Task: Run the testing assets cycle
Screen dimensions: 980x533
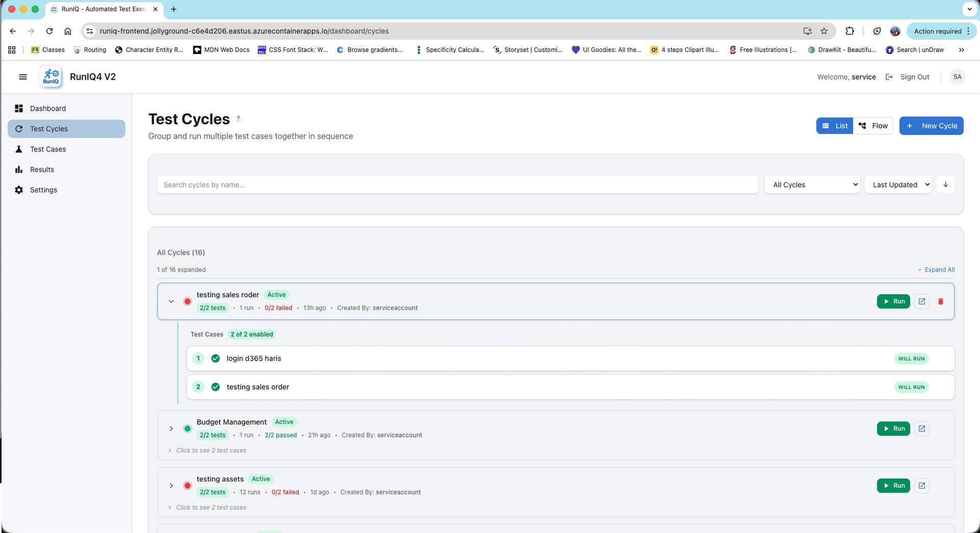Action: (x=893, y=486)
